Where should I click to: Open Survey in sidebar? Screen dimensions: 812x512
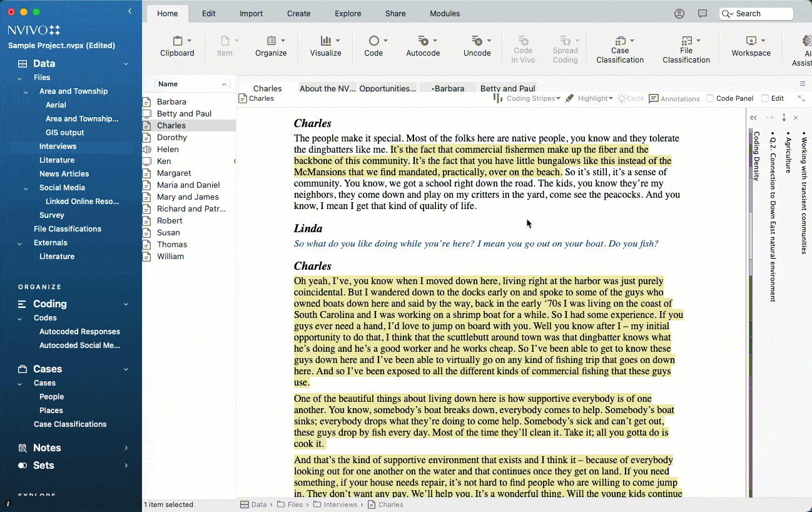pos(52,215)
